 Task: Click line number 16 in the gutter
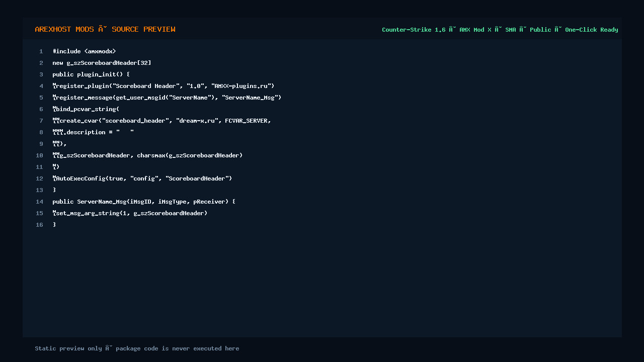coord(40,225)
